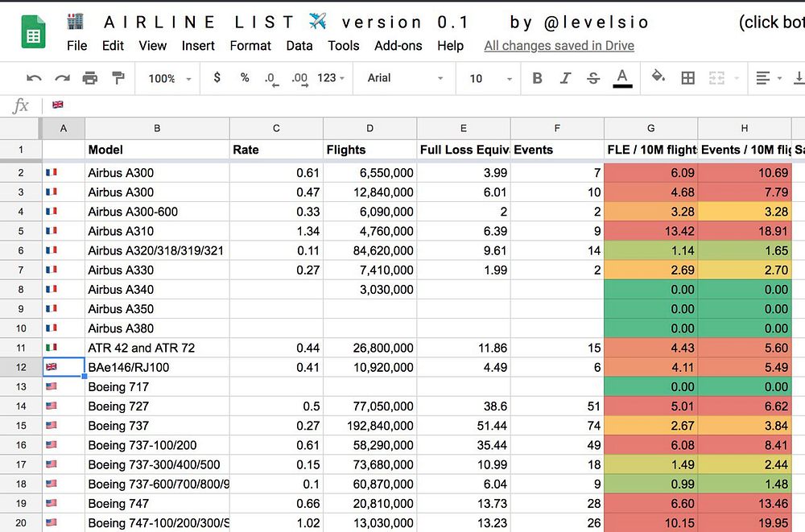Click the red 13.42 FLE cell

[x=650, y=231]
